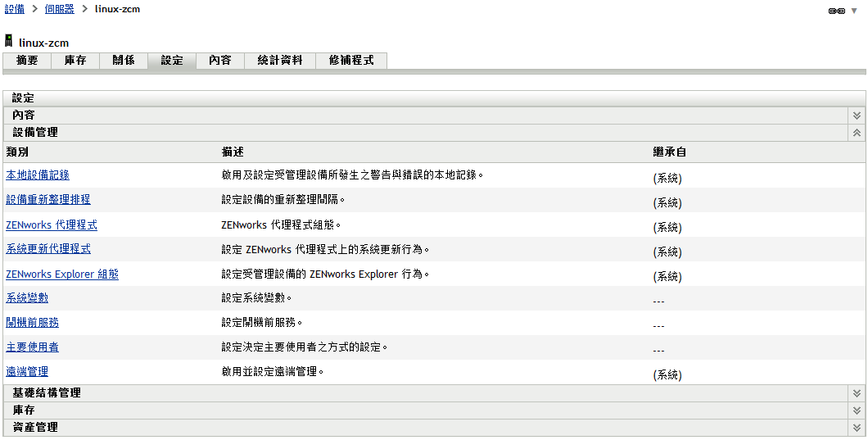
Task: Open the 系統變數 setting link
Action: (x=27, y=297)
